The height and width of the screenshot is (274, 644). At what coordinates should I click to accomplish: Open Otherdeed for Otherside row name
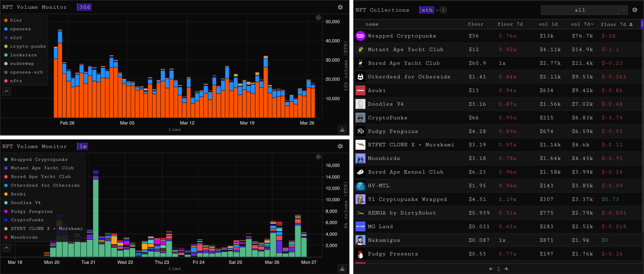[x=409, y=77]
